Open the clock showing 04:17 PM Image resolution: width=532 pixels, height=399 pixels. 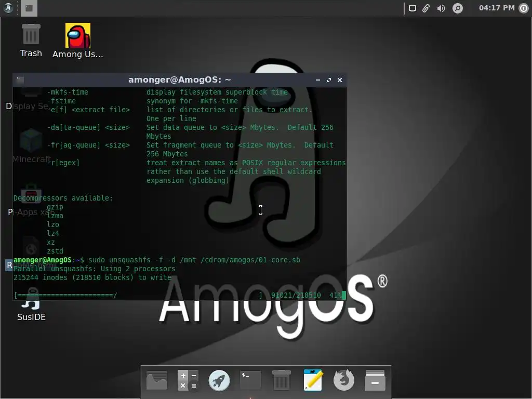(x=497, y=8)
